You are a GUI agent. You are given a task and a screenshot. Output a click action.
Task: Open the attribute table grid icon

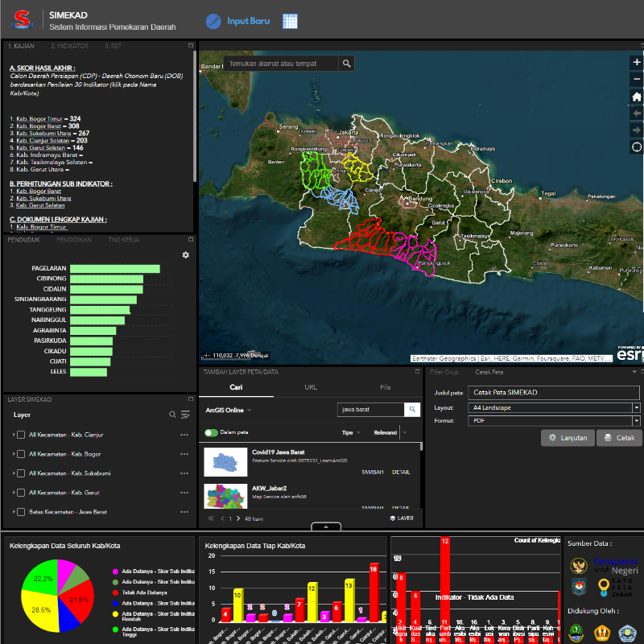(291, 21)
